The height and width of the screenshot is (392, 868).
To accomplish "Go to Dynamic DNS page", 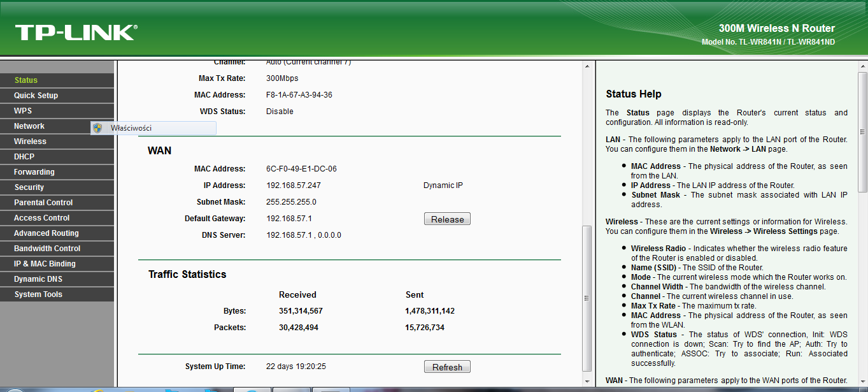I will 38,279.
